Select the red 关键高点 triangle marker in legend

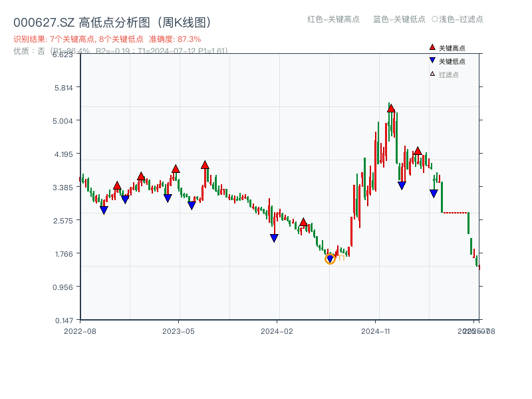[x=431, y=47]
